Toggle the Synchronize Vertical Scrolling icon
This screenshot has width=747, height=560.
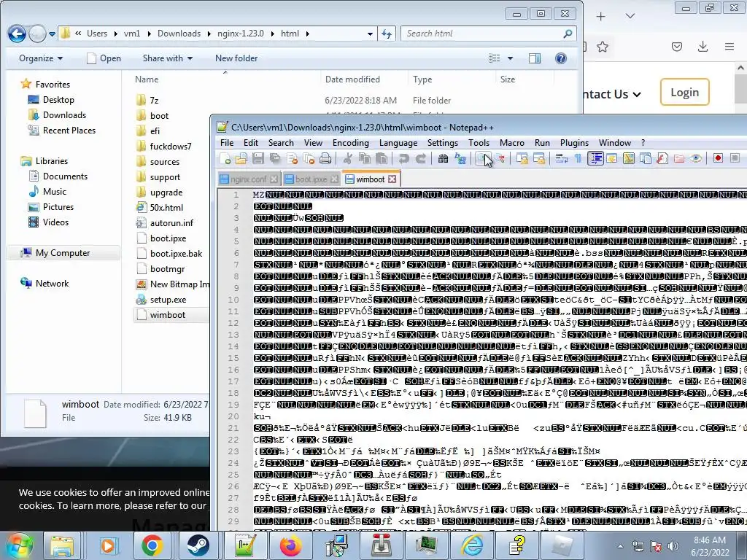(522, 158)
